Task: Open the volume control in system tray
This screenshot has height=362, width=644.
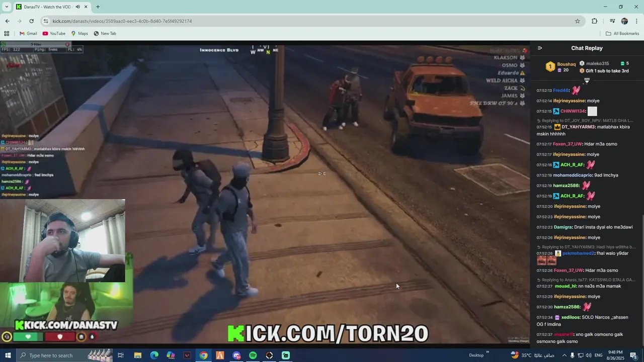Action: (x=589, y=355)
